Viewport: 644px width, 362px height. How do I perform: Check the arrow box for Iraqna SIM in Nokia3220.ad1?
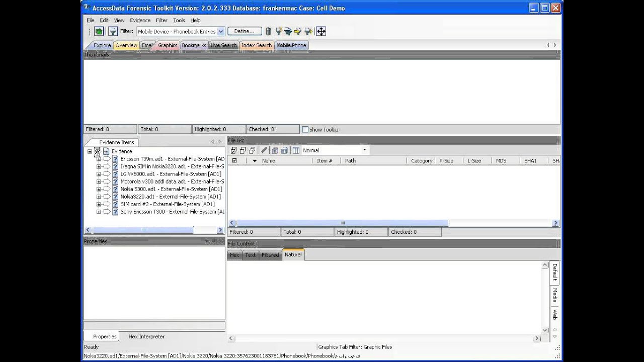pyautogui.click(x=107, y=166)
